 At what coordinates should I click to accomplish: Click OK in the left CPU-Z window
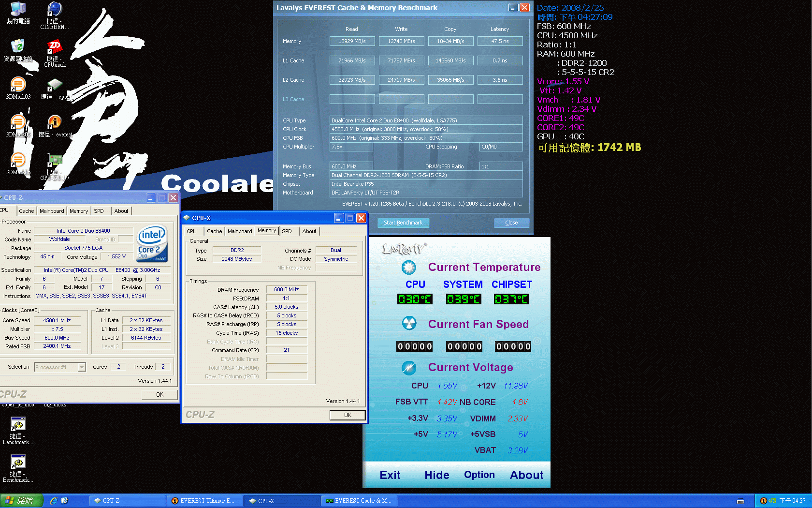tap(159, 395)
